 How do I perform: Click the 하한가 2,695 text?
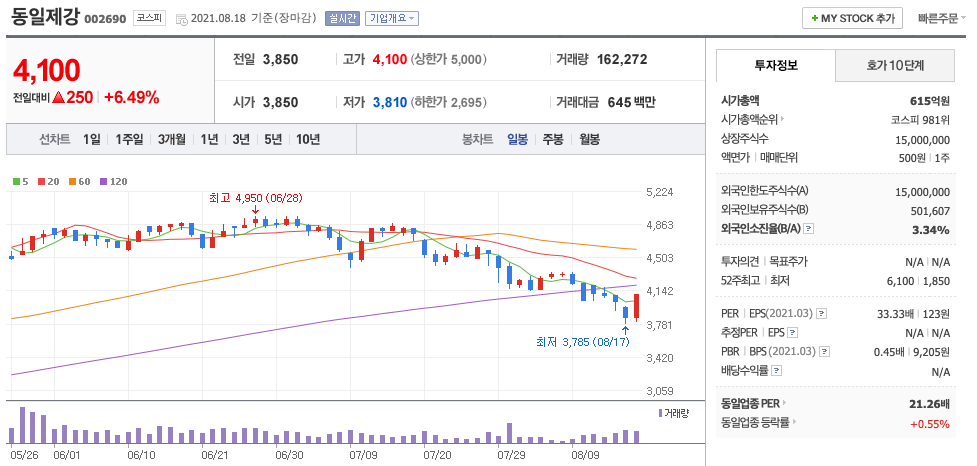click(449, 102)
